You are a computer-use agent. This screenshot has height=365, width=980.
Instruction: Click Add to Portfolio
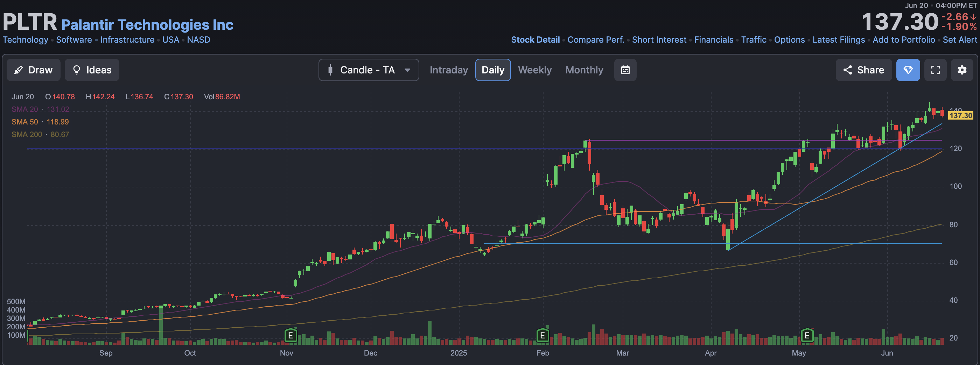coord(904,40)
